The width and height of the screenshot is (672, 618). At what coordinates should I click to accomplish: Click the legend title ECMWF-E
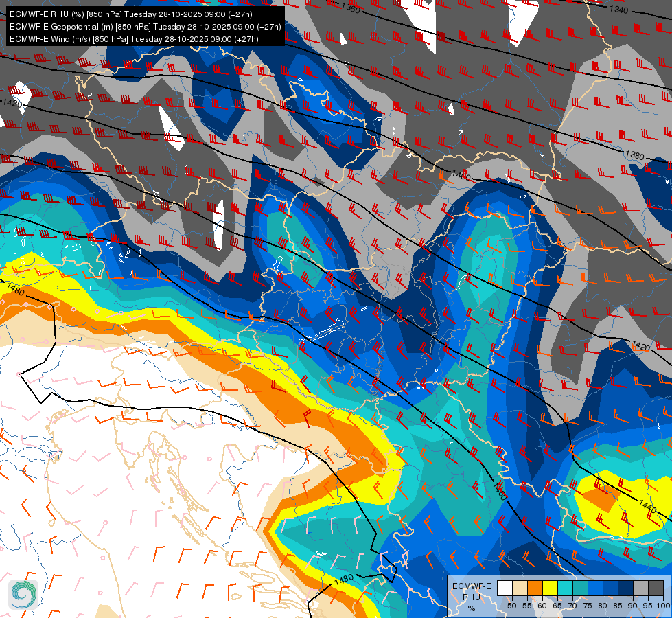tap(472, 586)
